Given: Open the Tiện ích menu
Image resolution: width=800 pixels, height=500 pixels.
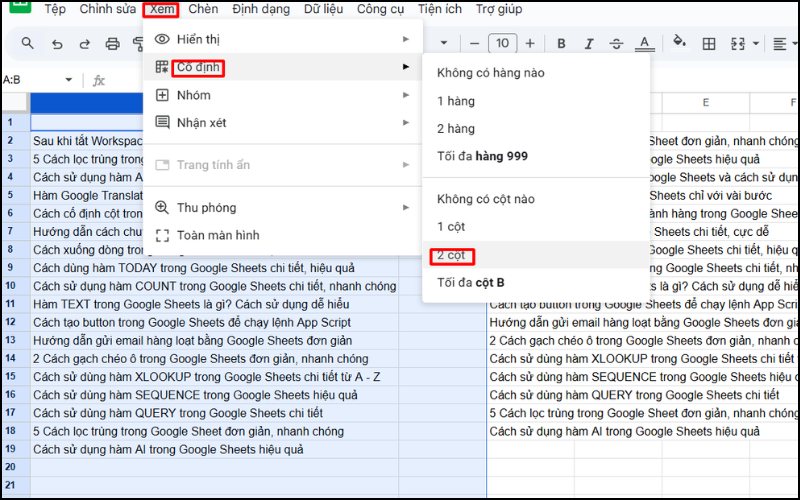Looking at the screenshot, I should 440,9.
